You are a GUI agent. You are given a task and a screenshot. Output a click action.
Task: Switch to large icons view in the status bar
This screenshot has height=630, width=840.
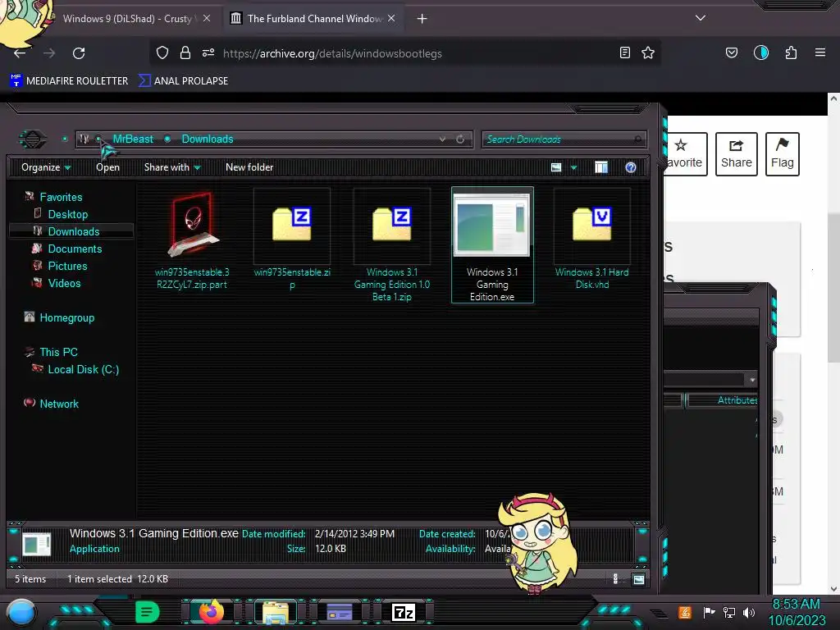tap(638, 579)
